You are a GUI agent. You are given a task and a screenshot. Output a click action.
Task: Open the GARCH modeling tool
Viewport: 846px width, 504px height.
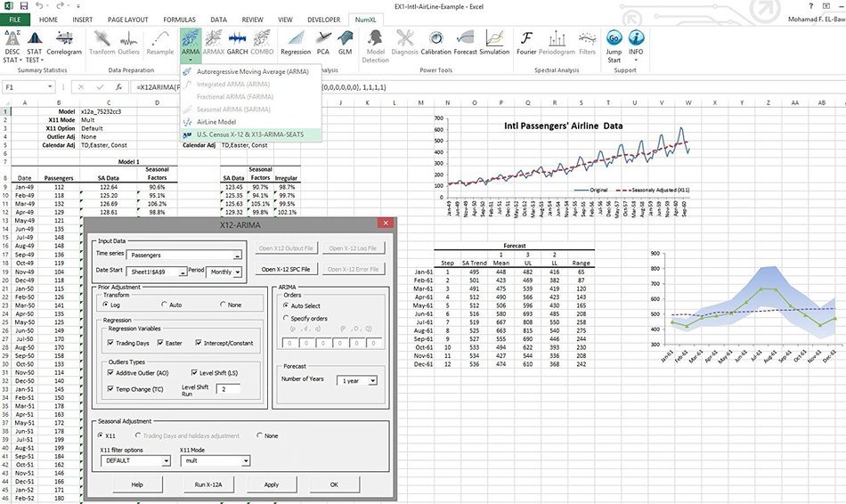click(237, 43)
